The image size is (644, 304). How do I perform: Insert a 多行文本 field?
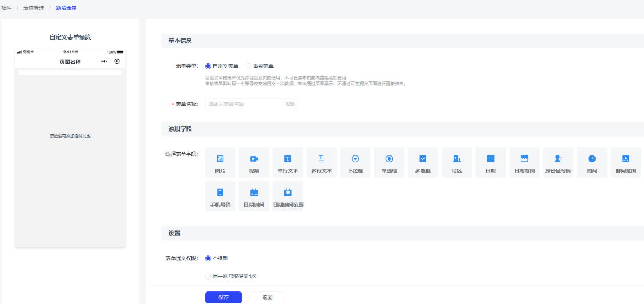click(321, 162)
